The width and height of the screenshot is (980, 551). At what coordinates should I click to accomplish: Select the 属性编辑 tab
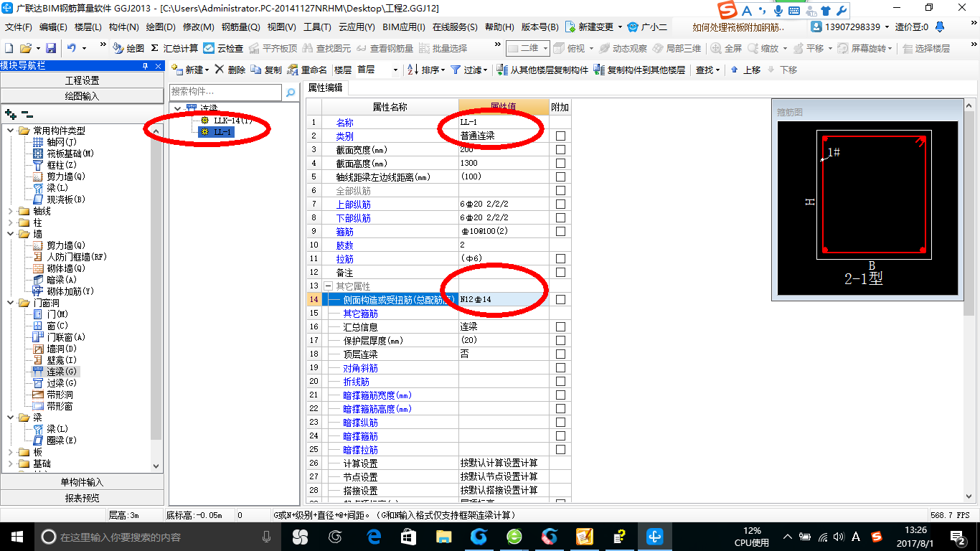coord(325,88)
